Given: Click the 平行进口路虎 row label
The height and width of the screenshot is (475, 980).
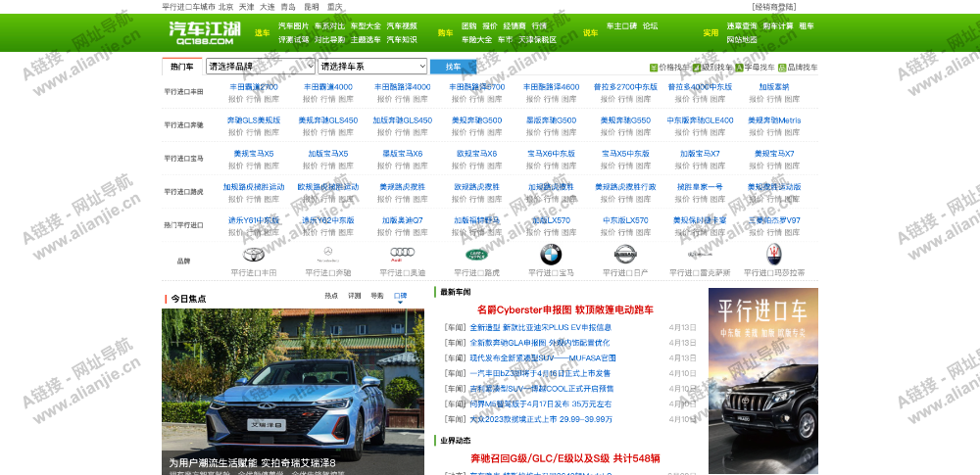Looking at the screenshot, I should click(x=184, y=191).
